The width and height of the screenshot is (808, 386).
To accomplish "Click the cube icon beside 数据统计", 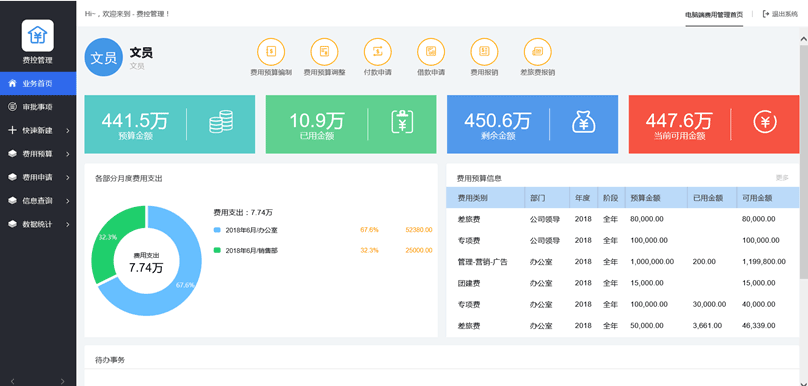I will click(12, 224).
